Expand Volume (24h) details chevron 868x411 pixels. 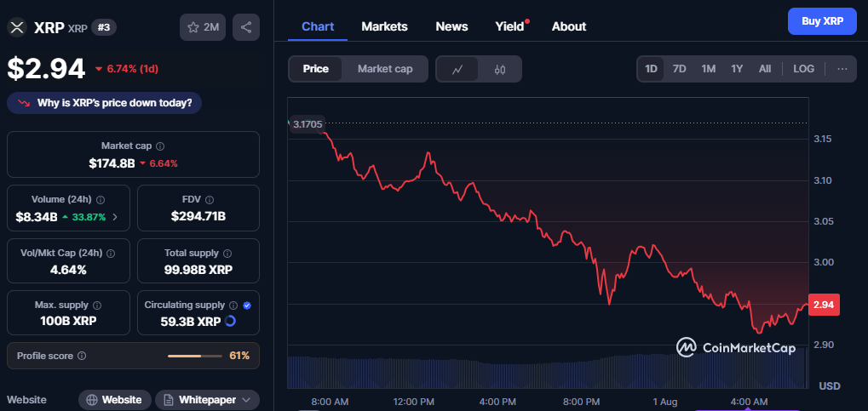tap(115, 217)
